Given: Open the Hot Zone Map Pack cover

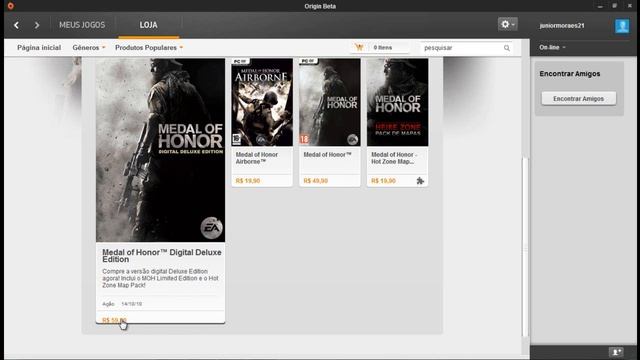Looking at the screenshot, I should pos(398,102).
